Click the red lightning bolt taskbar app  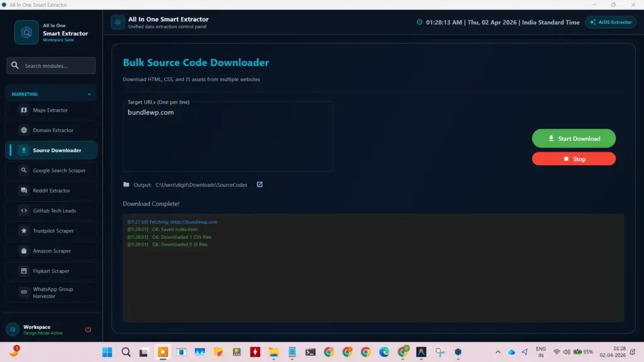tap(255, 352)
